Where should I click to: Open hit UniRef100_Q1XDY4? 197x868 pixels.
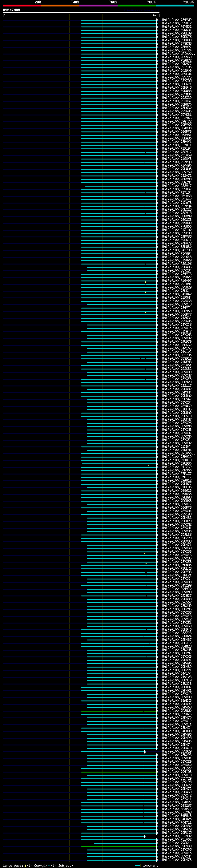coord(176,446)
